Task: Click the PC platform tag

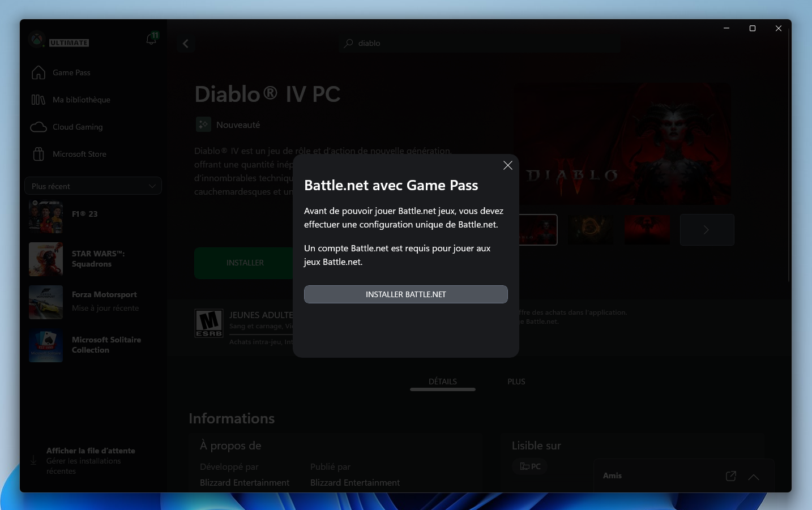Action: (x=531, y=466)
